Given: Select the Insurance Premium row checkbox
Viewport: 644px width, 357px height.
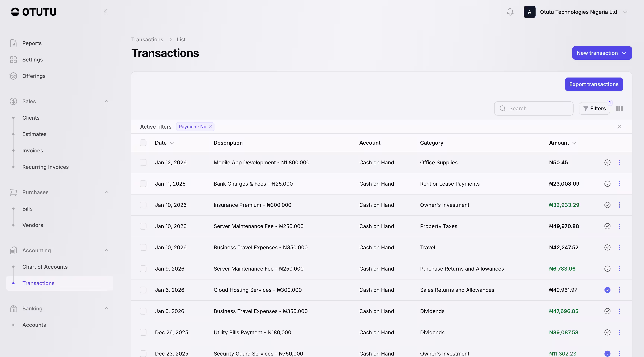Looking at the screenshot, I should [143, 205].
